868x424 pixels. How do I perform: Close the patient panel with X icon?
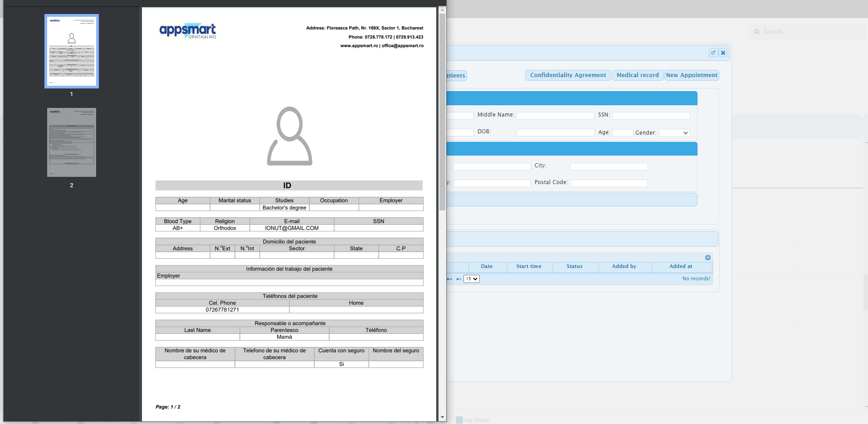click(723, 53)
